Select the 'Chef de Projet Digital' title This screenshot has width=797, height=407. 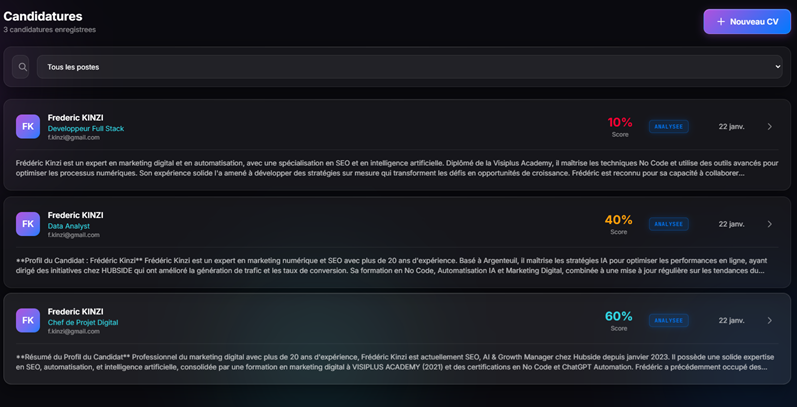click(83, 322)
